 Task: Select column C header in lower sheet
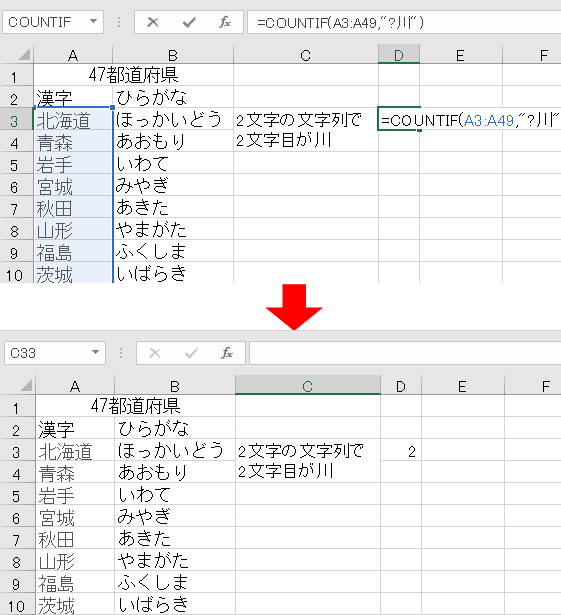click(308, 386)
